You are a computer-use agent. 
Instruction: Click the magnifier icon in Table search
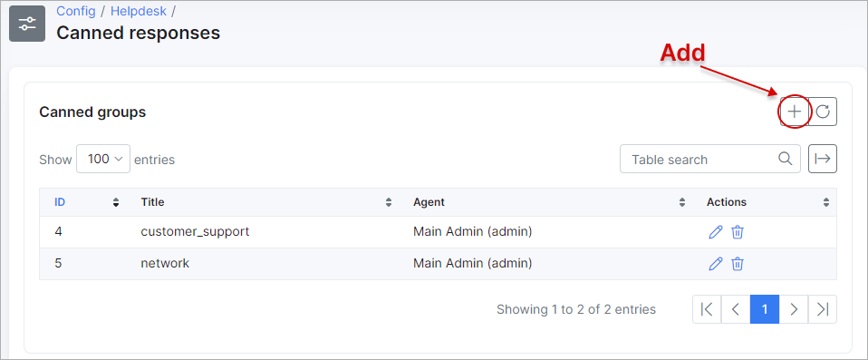click(x=785, y=159)
